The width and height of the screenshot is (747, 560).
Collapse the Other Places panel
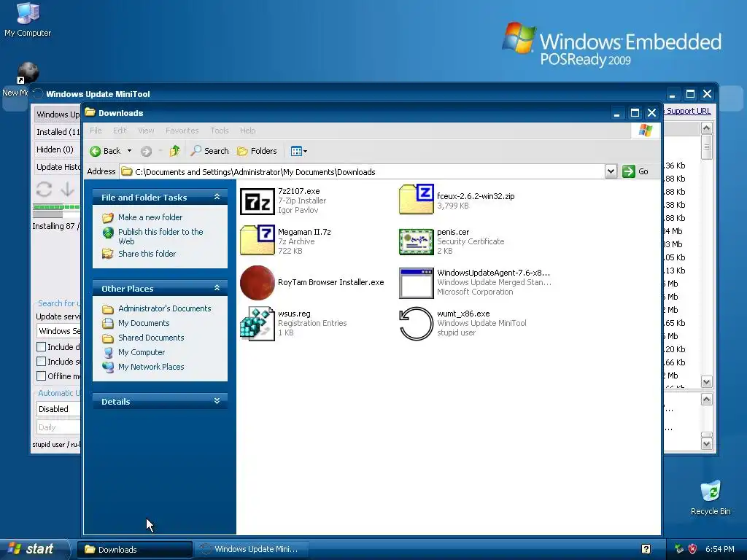point(217,287)
